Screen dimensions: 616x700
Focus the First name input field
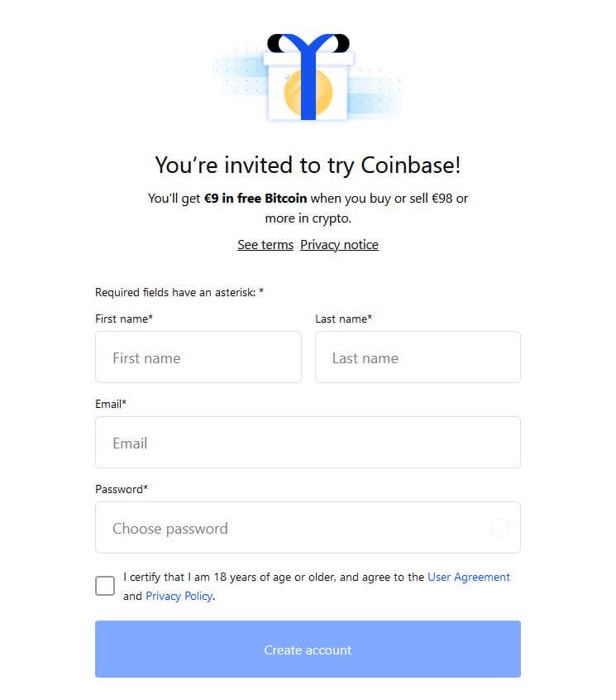click(198, 357)
